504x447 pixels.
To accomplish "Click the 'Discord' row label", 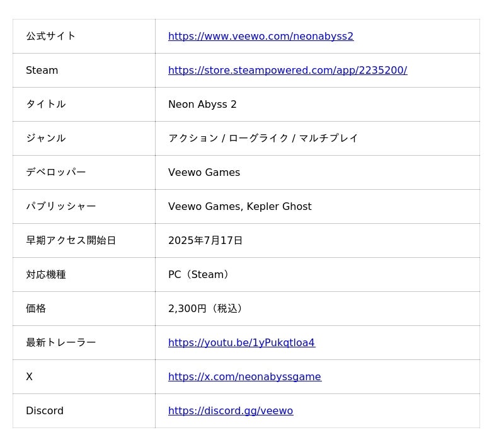I will point(44,411).
